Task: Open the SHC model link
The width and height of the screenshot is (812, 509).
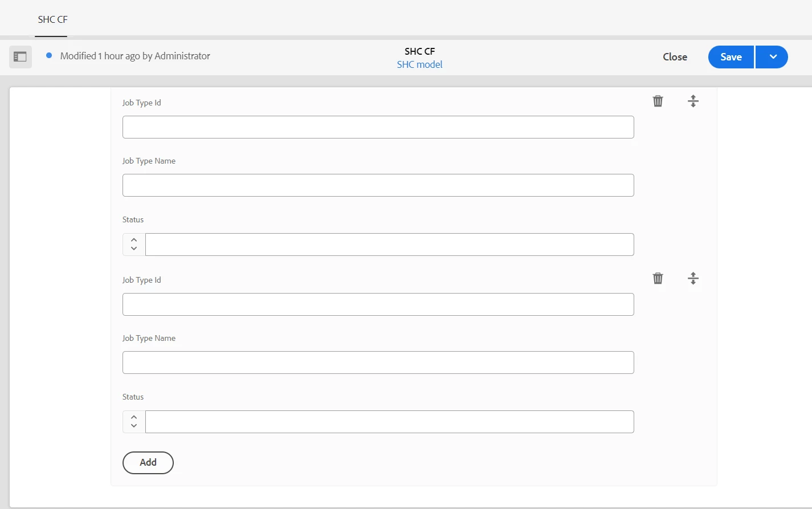Action: [x=419, y=64]
